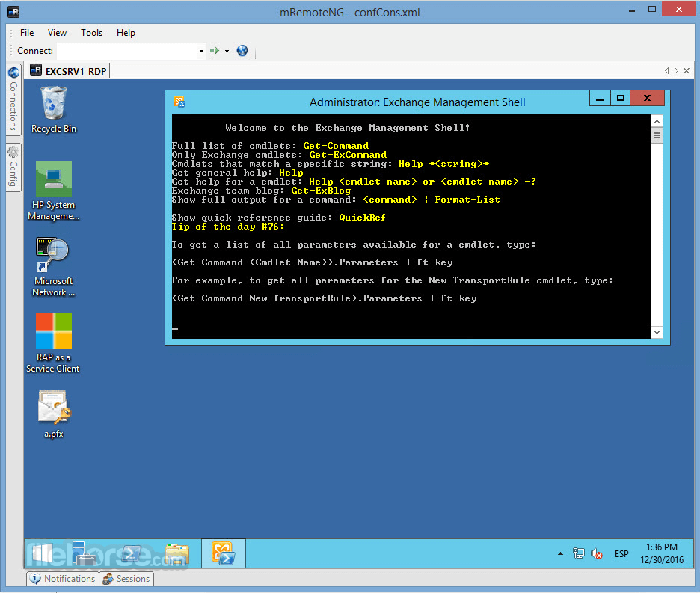Click the mRemoteNG title bar app icon
700x593 pixels.
13,12
